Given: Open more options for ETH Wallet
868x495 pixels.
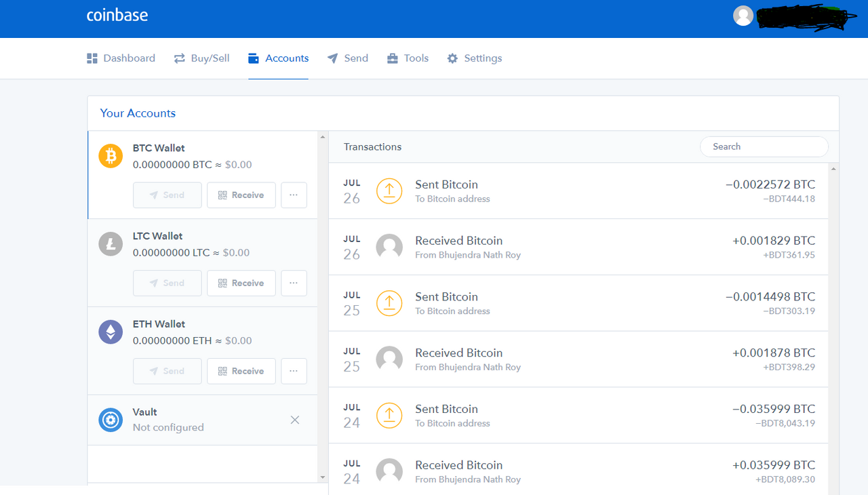Looking at the screenshot, I should tap(294, 372).
